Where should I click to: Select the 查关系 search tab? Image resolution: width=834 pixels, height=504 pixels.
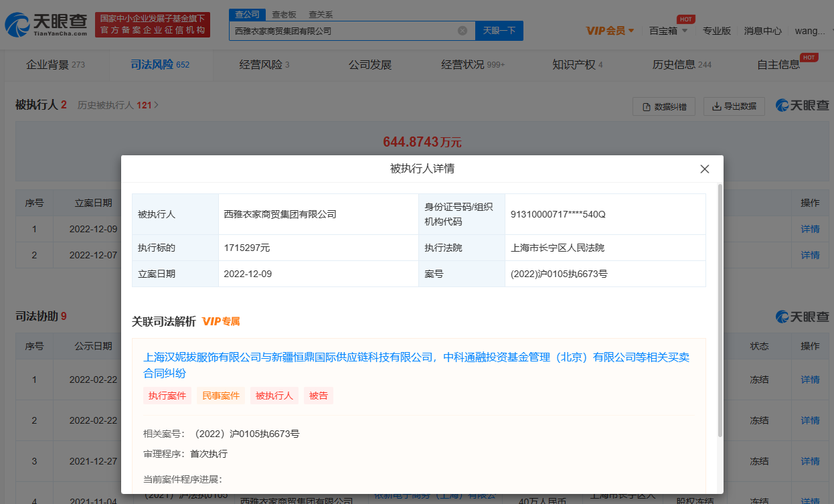(x=321, y=15)
